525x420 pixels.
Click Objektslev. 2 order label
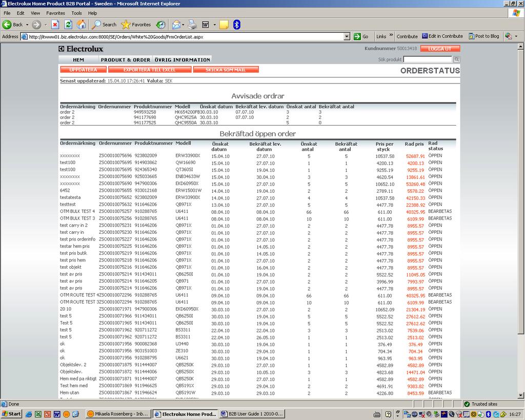point(73,365)
